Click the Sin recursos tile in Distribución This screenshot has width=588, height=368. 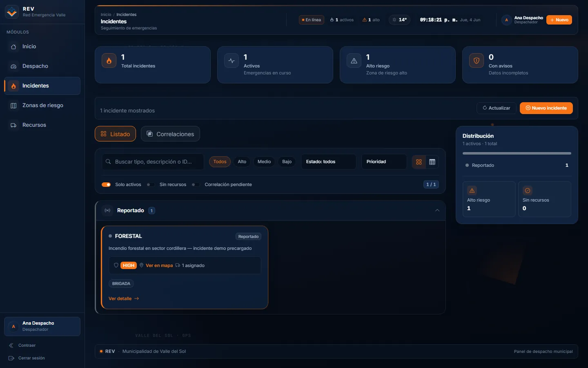(545, 199)
